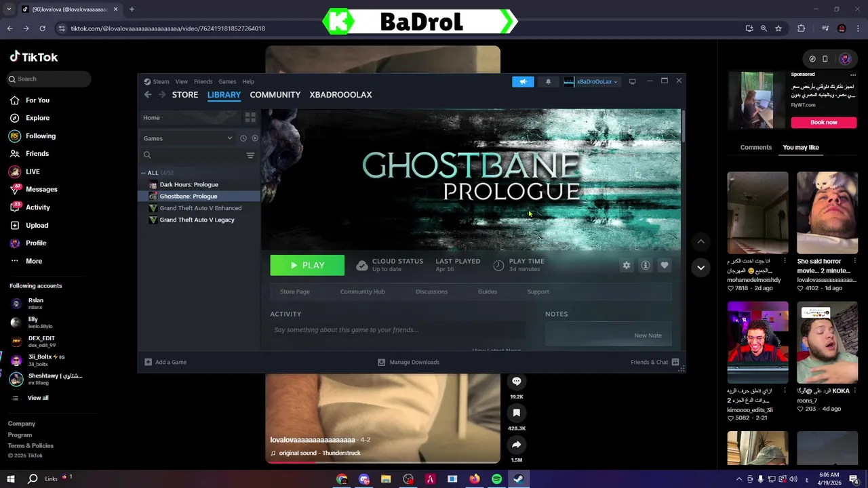Screen dimensions: 868x488
Task: Go to the Steam STORE section
Action: click(185, 95)
